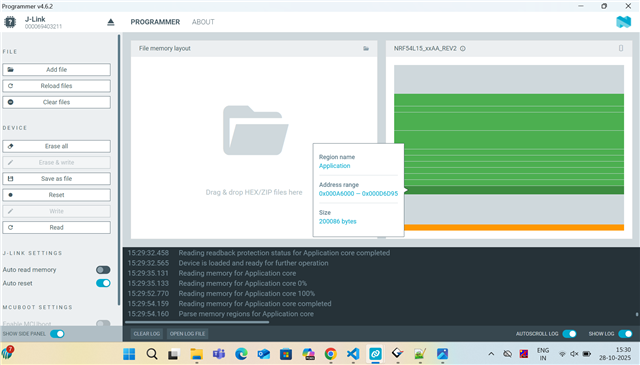Viewport: 640px width, 365px height.
Task: Open Windows Start menu
Action: click(129, 354)
